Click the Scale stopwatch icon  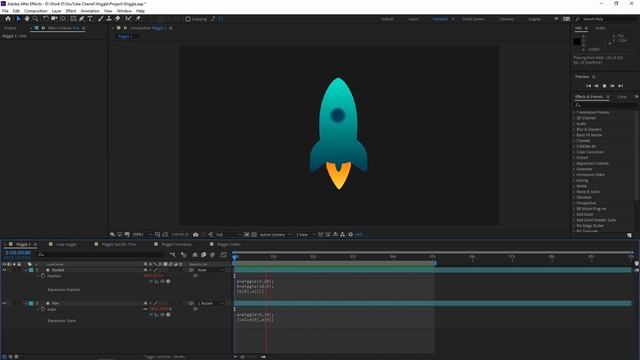click(43, 309)
